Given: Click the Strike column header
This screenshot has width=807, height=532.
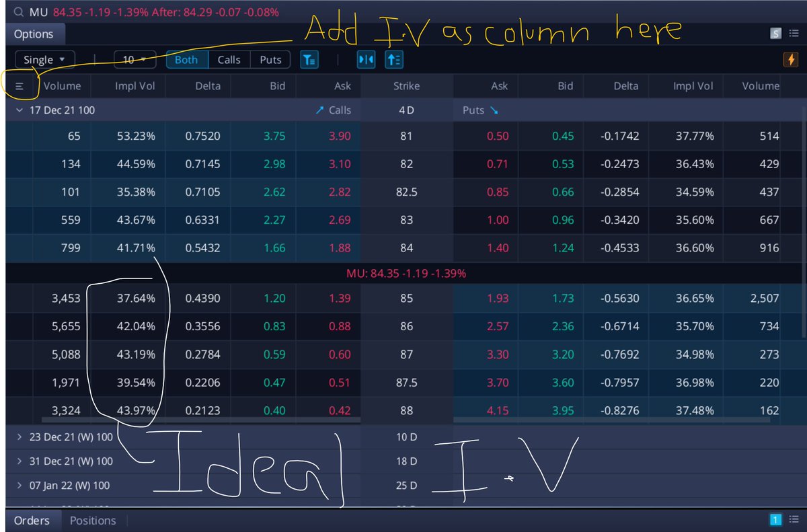Looking at the screenshot, I should (406, 86).
